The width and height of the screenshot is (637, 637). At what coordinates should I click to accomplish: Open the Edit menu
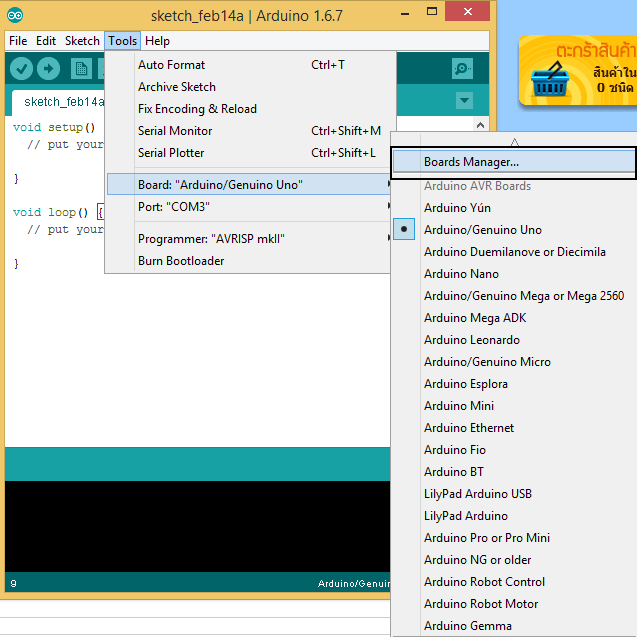(46, 41)
